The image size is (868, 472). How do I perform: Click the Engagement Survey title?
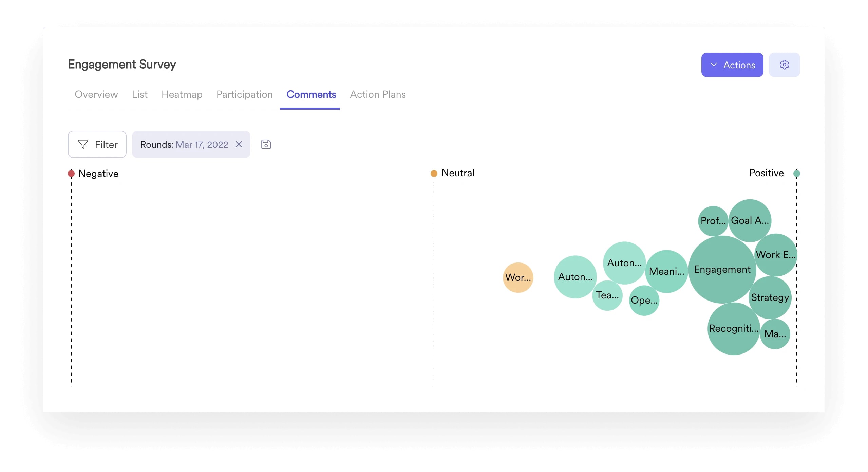click(122, 64)
